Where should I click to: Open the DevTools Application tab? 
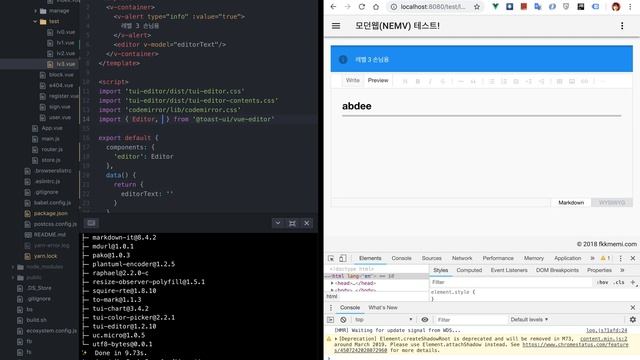pyautogui.click(x=567, y=258)
